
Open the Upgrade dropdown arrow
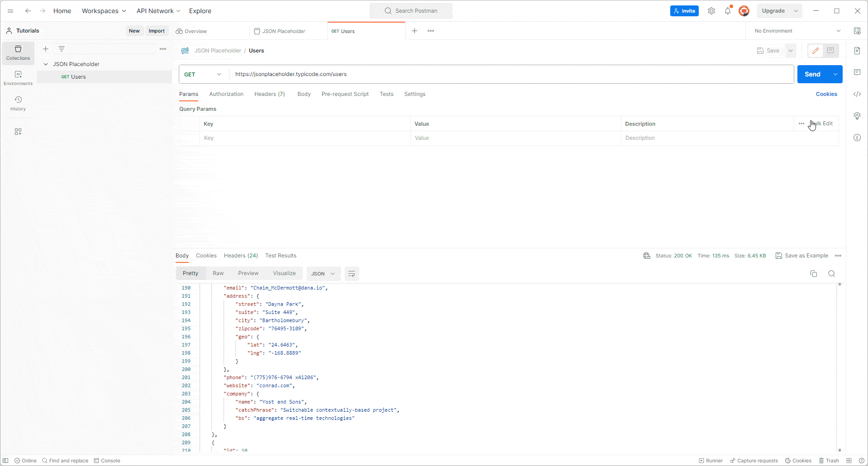coord(796,11)
